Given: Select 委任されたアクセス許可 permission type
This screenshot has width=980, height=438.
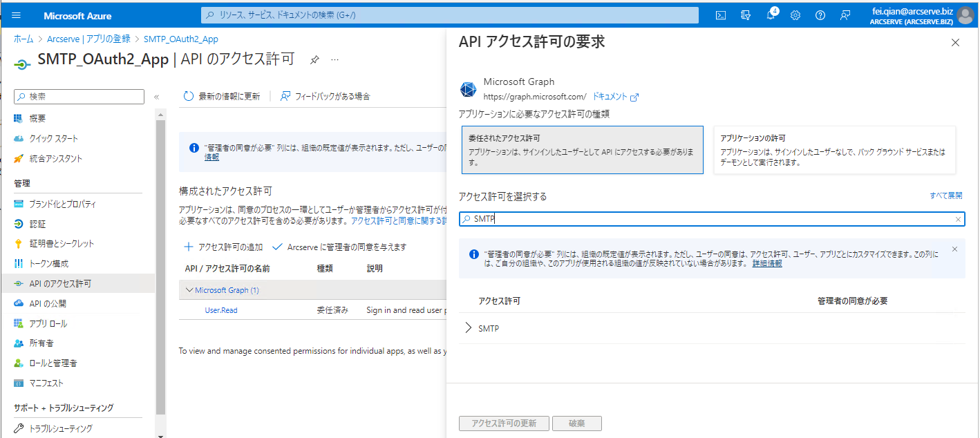Looking at the screenshot, I should tap(583, 150).
